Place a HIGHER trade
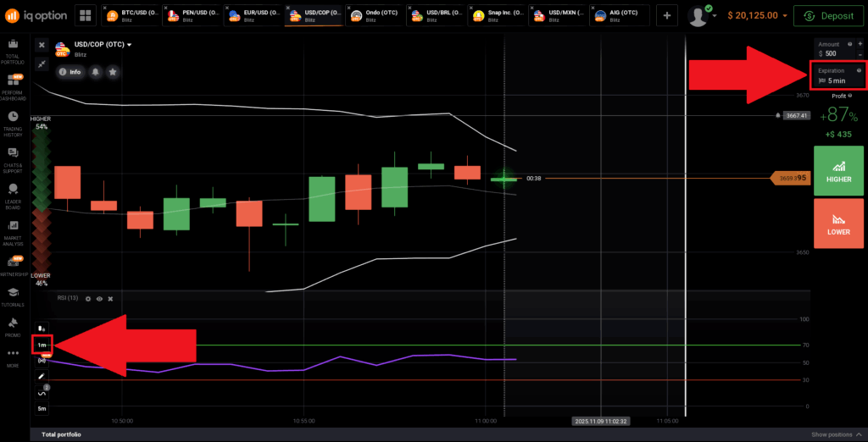This screenshot has width=868, height=442. point(838,171)
